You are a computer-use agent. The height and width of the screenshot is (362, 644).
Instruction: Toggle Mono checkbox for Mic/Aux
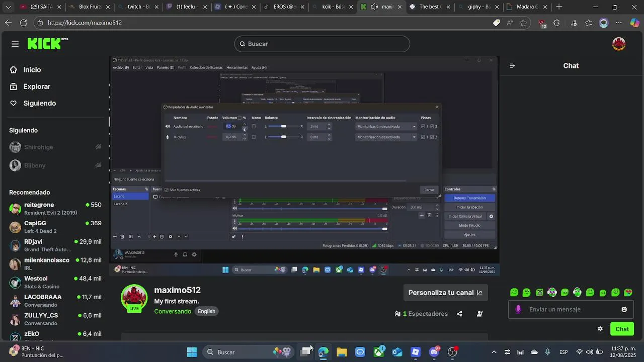[254, 137]
